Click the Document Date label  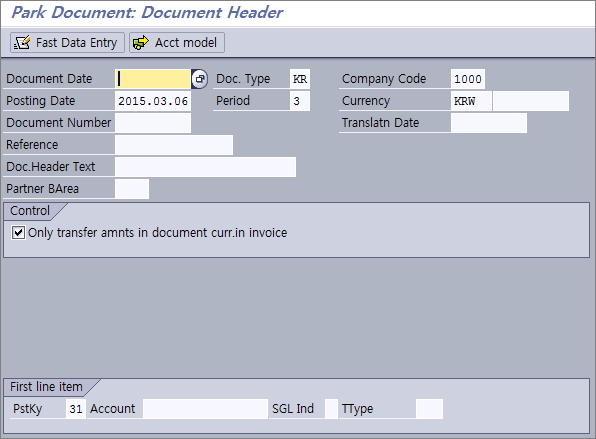tap(49, 79)
